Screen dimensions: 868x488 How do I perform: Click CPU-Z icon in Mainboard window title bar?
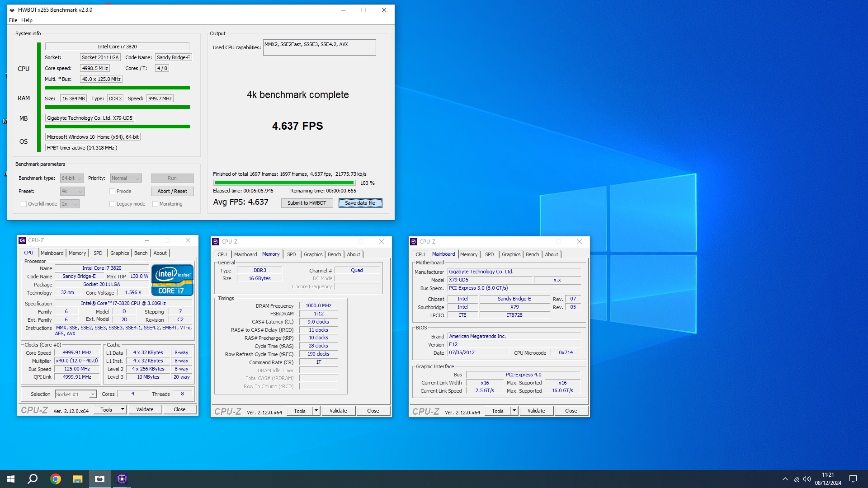(414, 242)
